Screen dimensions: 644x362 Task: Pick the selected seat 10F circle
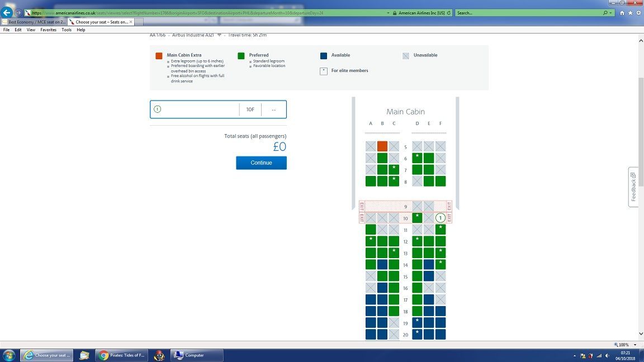441,218
